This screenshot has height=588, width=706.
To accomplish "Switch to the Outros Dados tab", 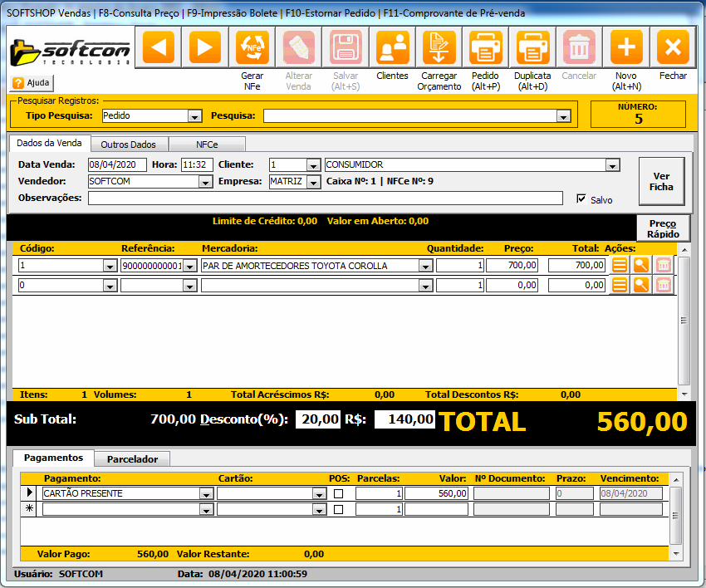I will tap(129, 145).
